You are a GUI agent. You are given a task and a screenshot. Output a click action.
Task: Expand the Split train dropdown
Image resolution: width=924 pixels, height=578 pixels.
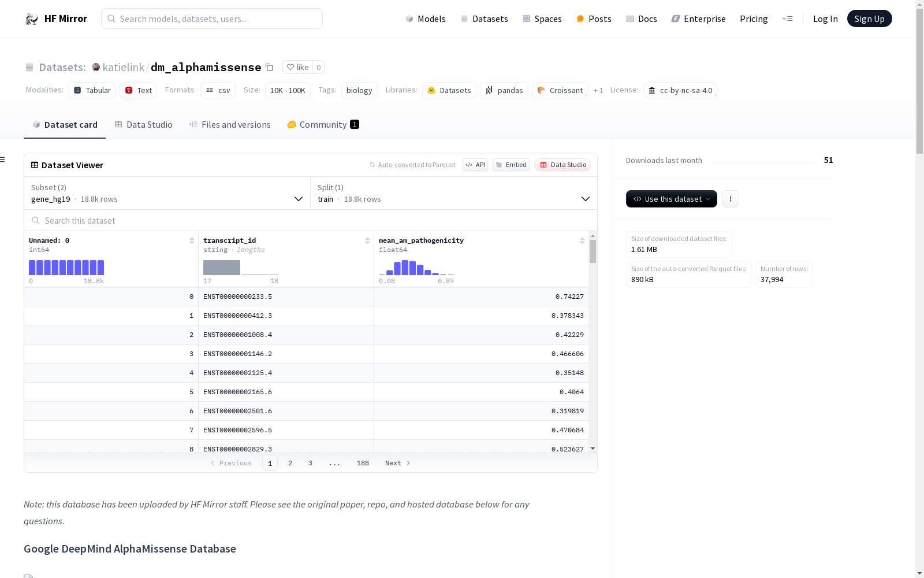(x=454, y=193)
